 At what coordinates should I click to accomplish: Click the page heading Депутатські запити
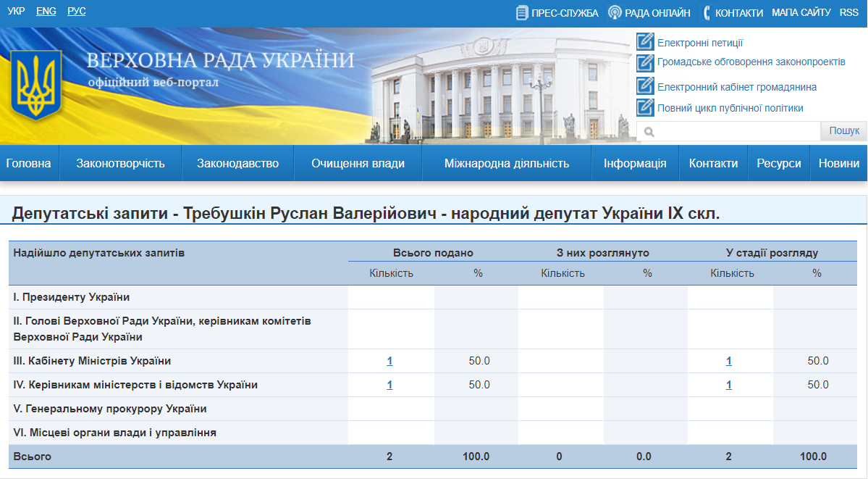click(366, 213)
